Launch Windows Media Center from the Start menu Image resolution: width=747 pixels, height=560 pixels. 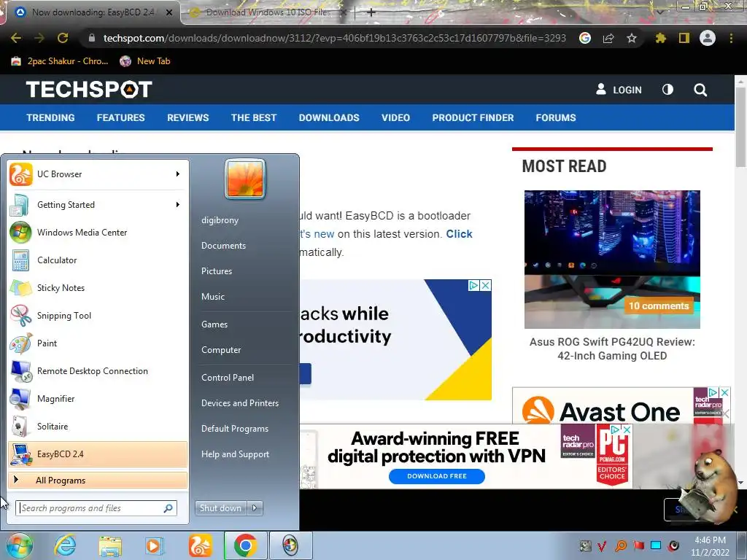[97, 233]
